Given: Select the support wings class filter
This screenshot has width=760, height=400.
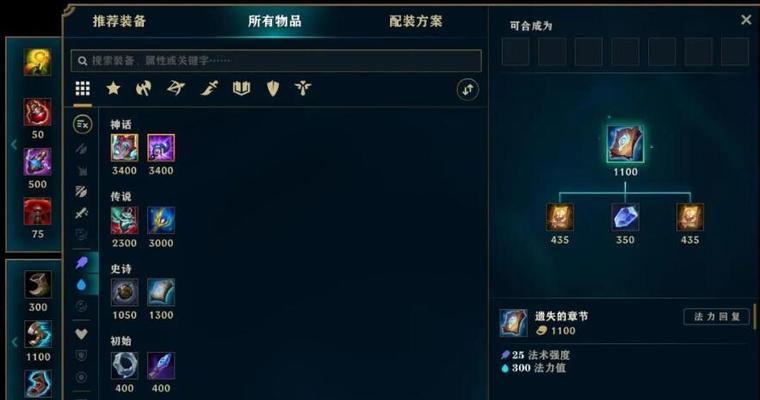Looking at the screenshot, I should [x=303, y=88].
